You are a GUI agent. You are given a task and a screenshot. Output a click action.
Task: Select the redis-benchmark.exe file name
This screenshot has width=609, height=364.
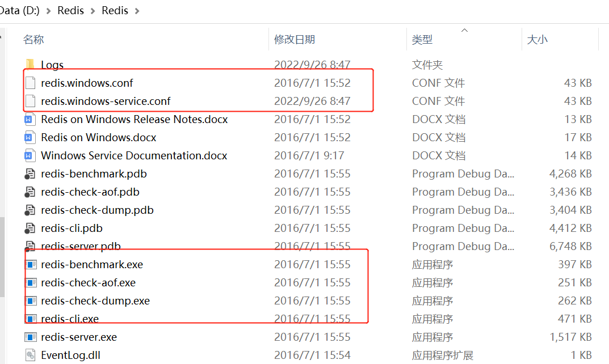click(x=92, y=265)
